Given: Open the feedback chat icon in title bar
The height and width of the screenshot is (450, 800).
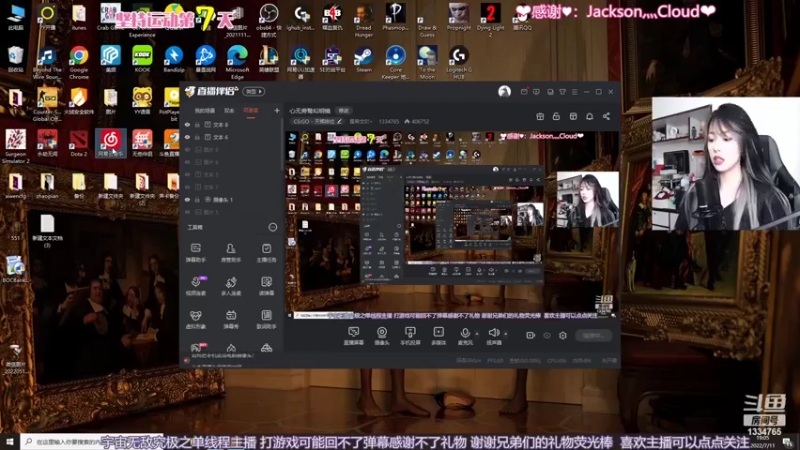Looking at the screenshot, I should (x=536, y=92).
